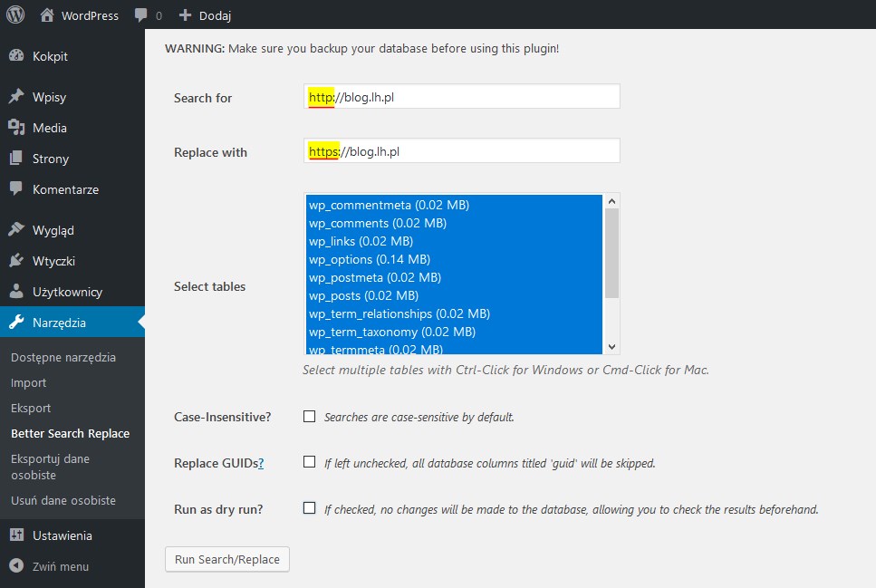Click the Run Search/Replace button
Viewport: 876px width, 588px height.
(x=227, y=559)
